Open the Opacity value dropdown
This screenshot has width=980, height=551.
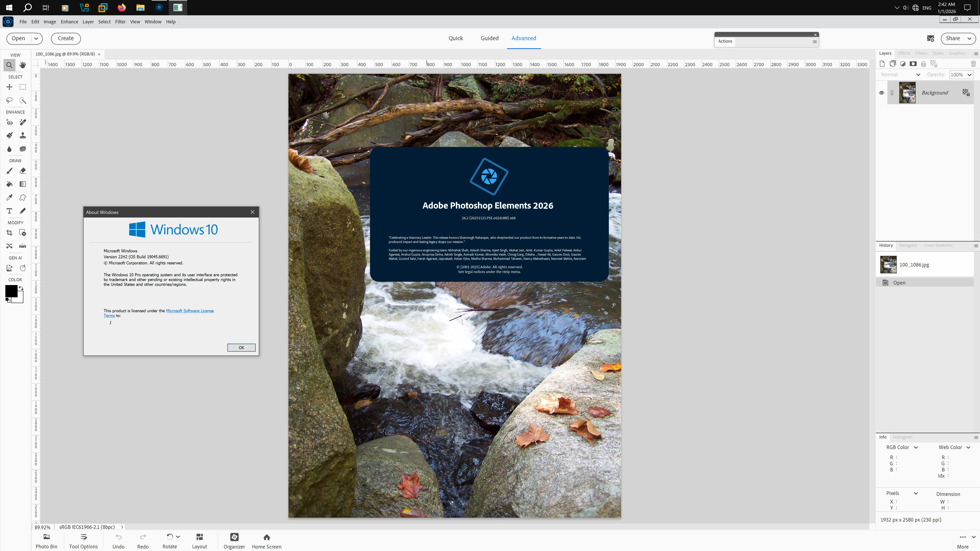pos(970,75)
